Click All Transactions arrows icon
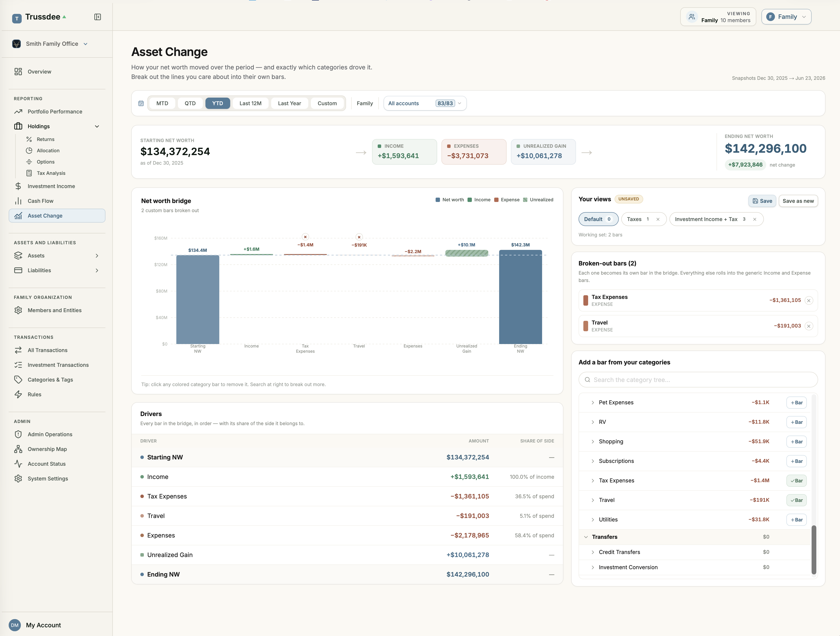The image size is (840, 636). [x=18, y=351]
